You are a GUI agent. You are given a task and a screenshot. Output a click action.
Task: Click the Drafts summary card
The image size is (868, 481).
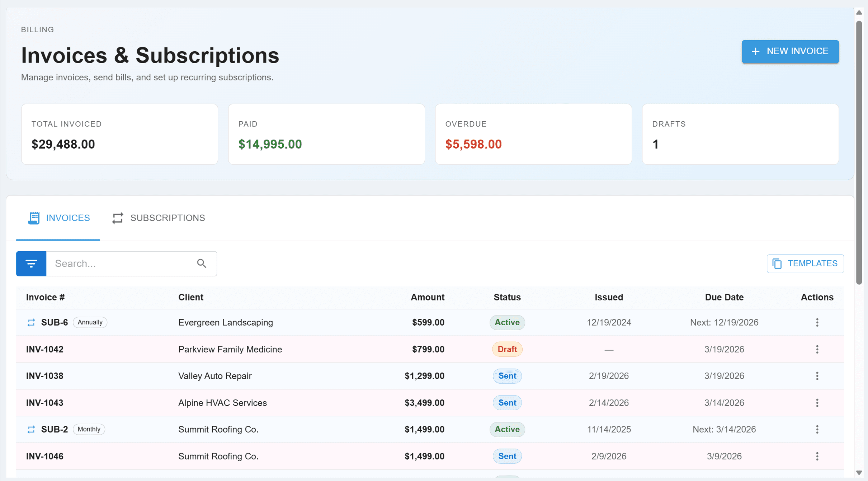[741, 134]
